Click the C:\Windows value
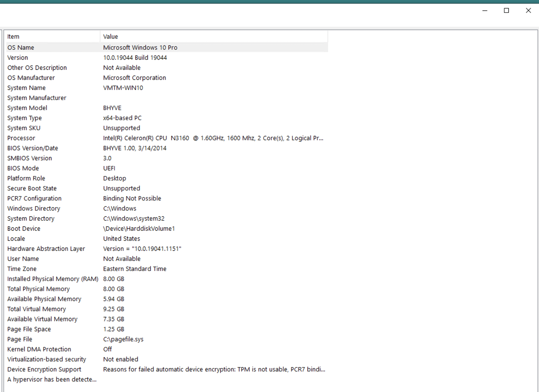 120,209
